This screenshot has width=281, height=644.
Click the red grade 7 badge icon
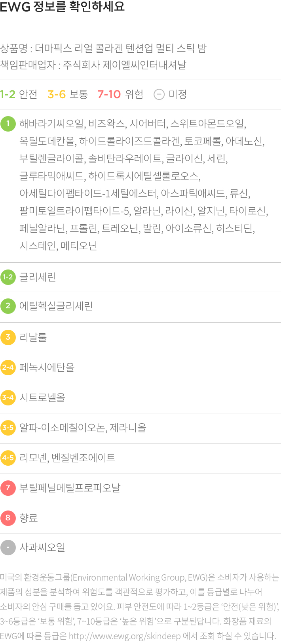[x=8, y=487]
